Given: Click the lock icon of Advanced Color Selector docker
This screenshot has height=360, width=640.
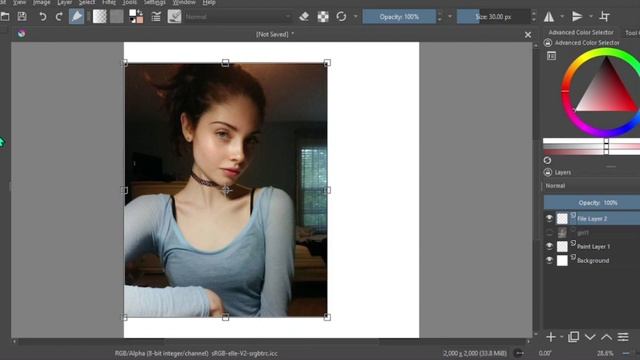Looking at the screenshot, I should pos(548,42).
